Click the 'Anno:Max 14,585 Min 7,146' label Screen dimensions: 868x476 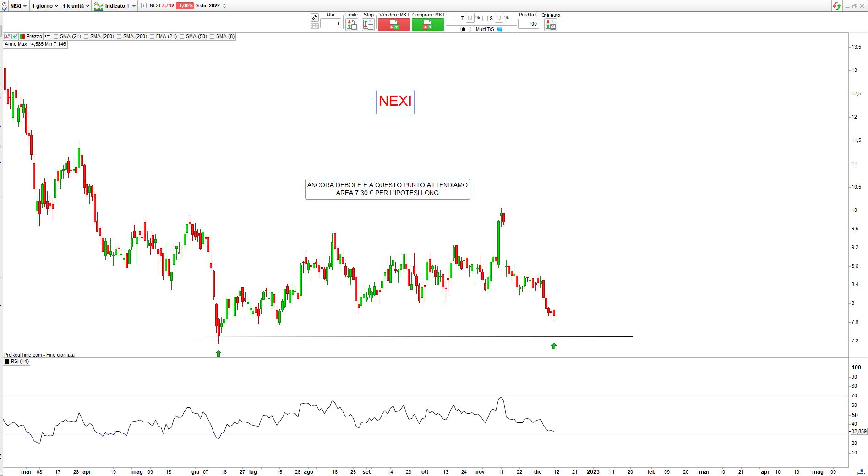[35, 44]
